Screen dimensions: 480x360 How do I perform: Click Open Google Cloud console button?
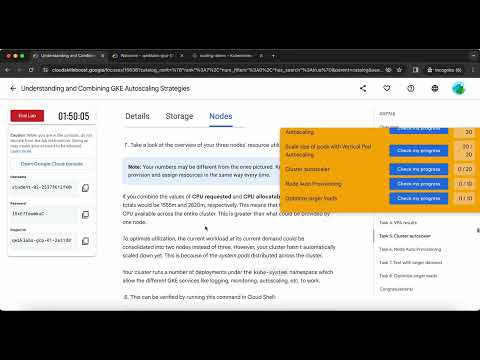(x=52, y=164)
